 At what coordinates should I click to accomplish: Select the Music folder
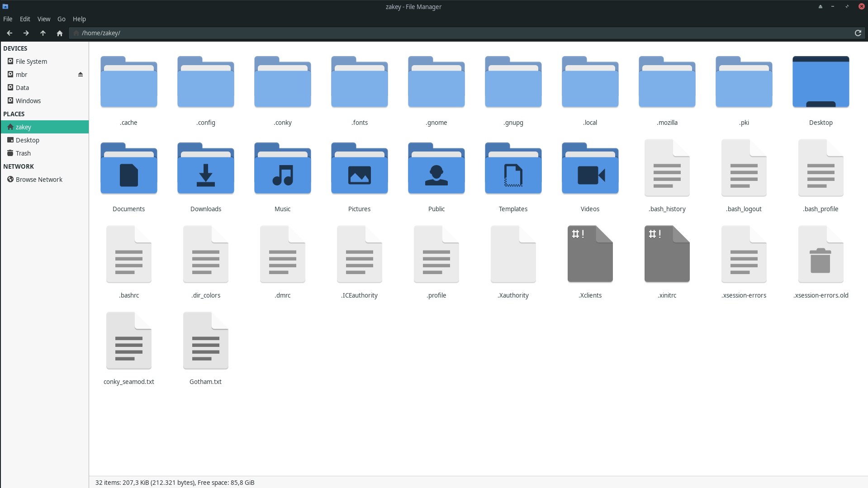(282, 170)
